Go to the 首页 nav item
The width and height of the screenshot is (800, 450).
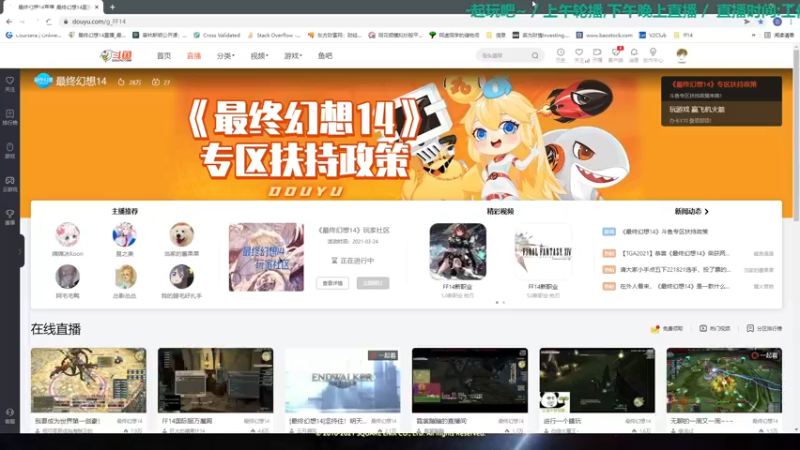click(x=164, y=56)
